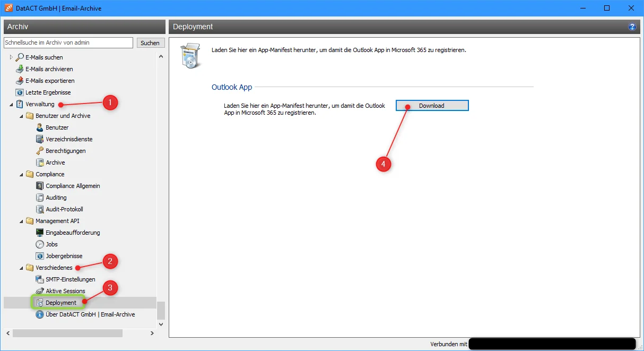Screen dimensions: 644x351
Task: Open the Audit-Protokoll entry
Action: coord(64,209)
